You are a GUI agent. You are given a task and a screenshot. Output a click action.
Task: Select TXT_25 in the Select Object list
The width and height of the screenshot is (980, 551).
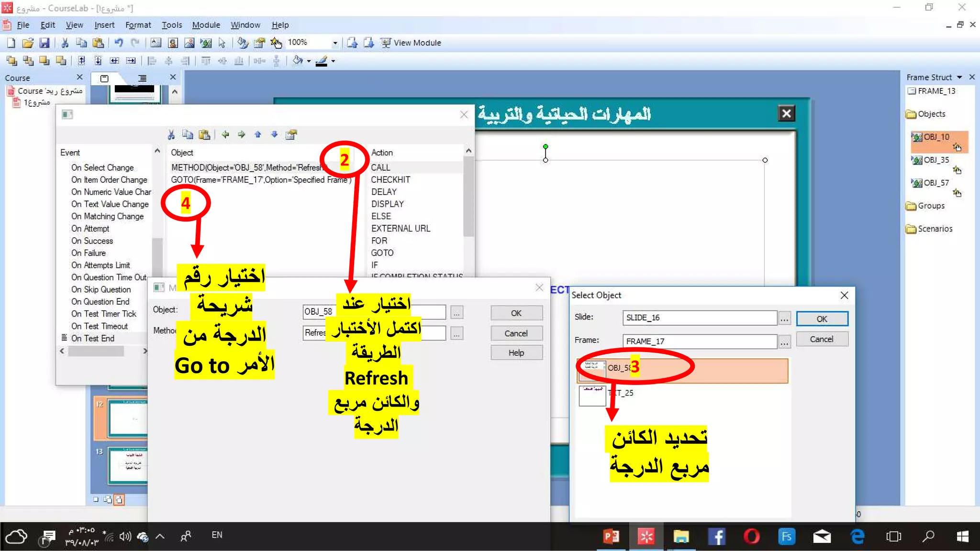[682, 395]
